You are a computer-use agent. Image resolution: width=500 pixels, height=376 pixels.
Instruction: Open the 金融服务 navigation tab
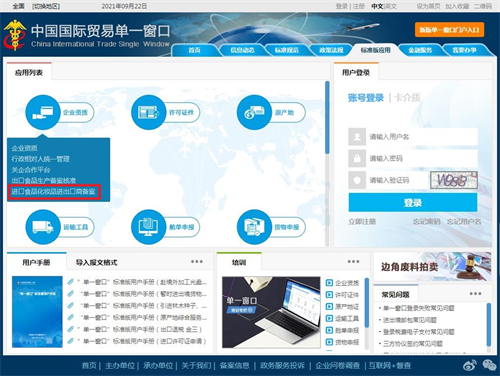tap(420, 50)
